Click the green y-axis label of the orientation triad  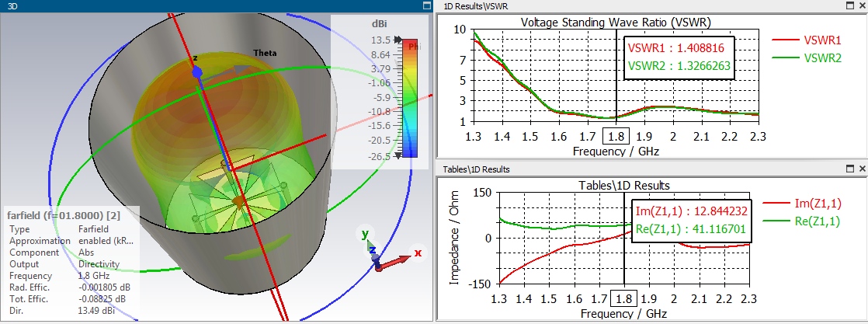coord(363,233)
